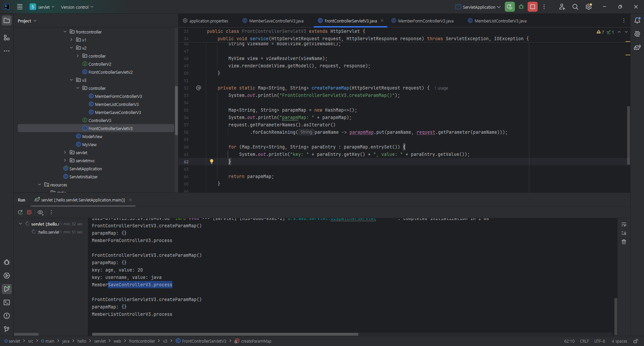644x346 pixels.
Task: Expand the servlet package folder
Action: pos(65,153)
